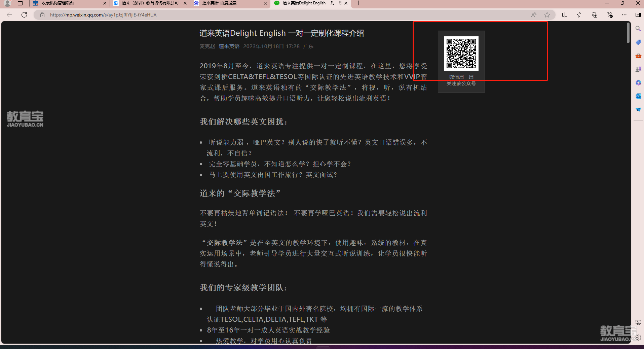The height and width of the screenshot is (349, 644).
Task: Open the browser settings and more menu
Action: point(624,15)
